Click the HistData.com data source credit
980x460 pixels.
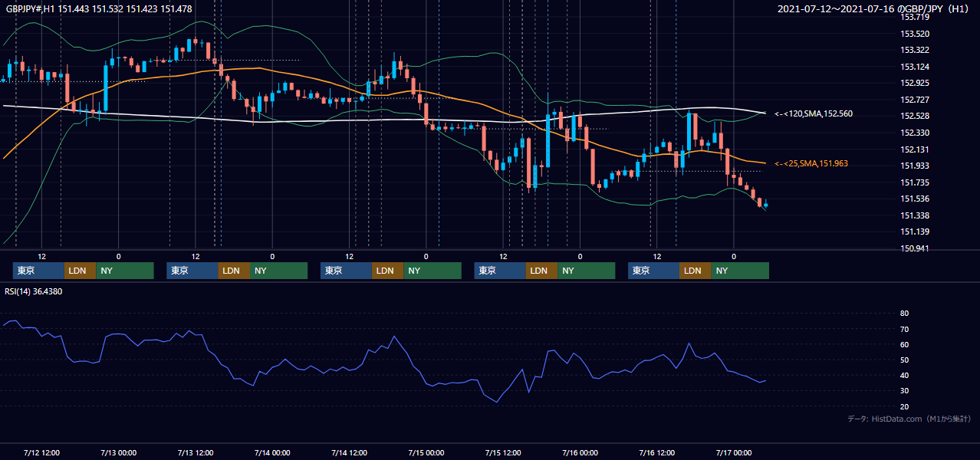click(x=909, y=419)
